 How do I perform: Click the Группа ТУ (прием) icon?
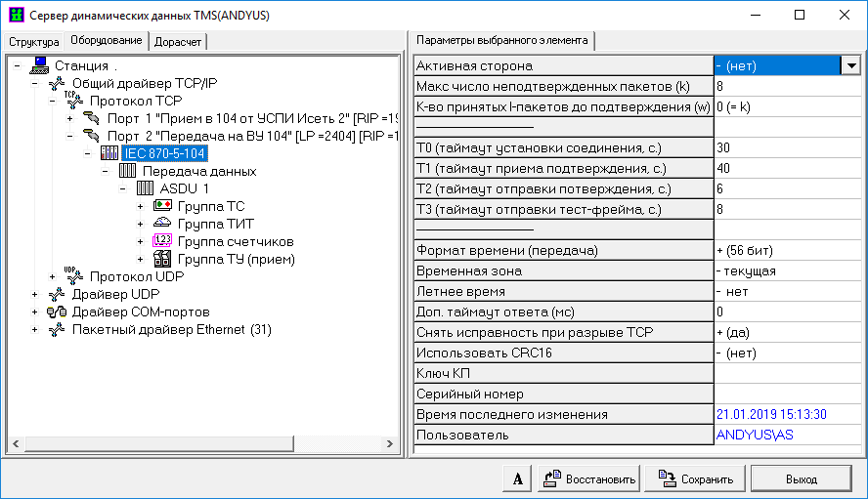coord(162,259)
